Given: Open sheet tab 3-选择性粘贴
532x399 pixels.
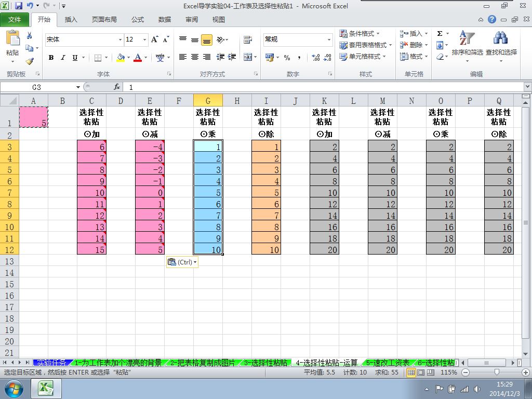Looking at the screenshot, I should click(265, 363).
